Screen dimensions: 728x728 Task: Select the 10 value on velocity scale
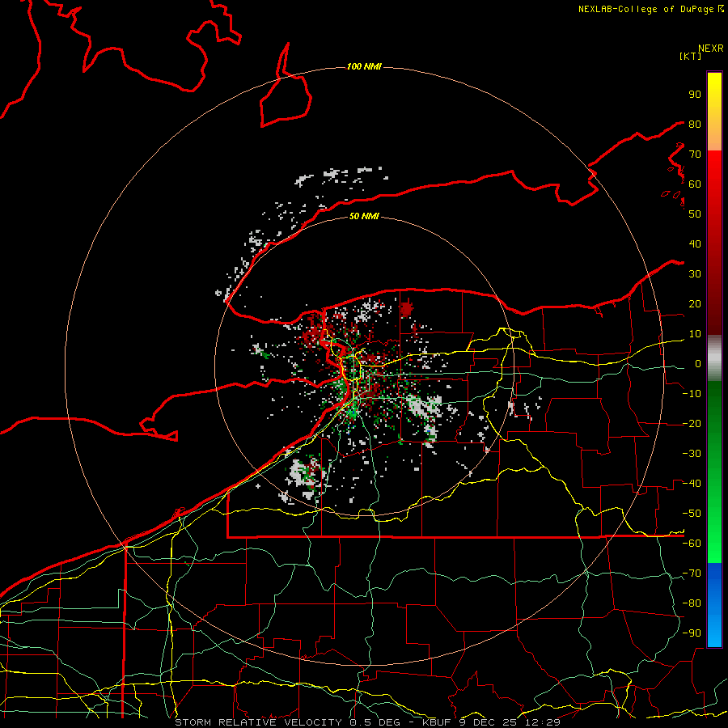(x=695, y=334)
